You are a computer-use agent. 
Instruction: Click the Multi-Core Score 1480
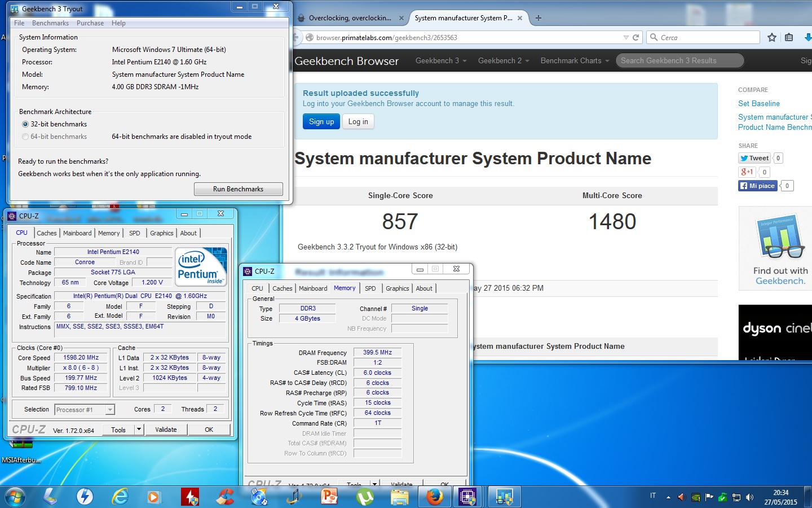(x=612, y=221)
